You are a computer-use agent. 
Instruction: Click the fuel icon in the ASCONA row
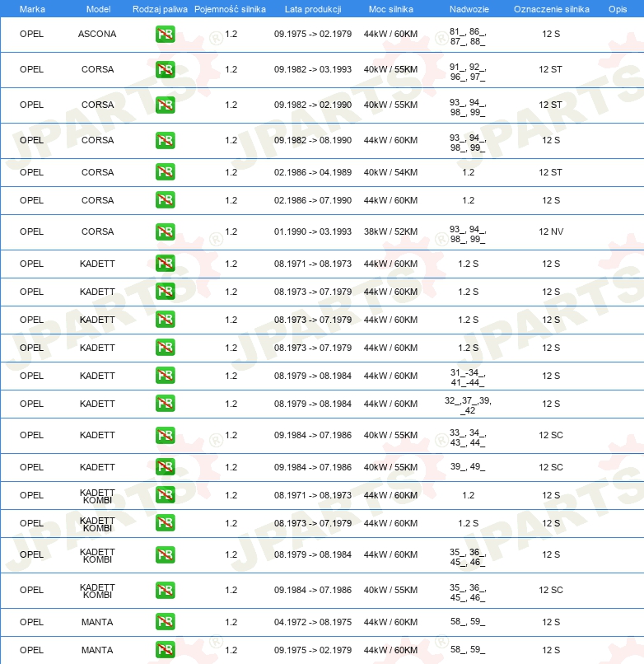(x=166, y=35)
